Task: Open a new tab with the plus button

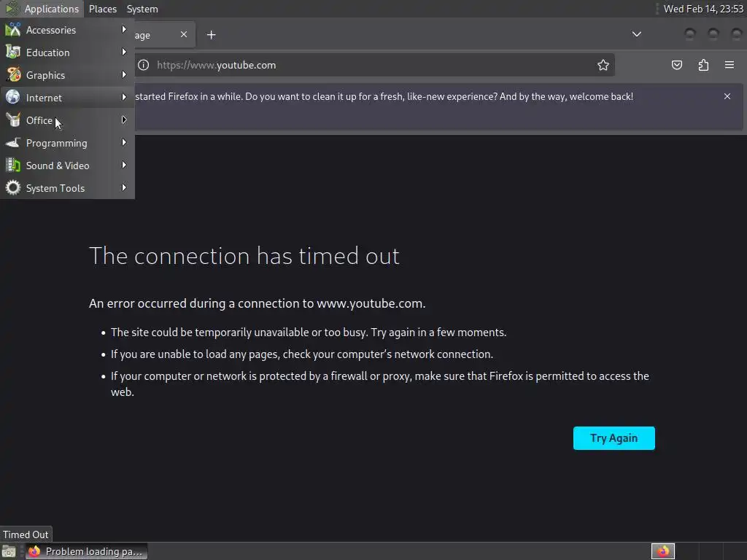Action: pyautogui.click(x=211, y=35)
